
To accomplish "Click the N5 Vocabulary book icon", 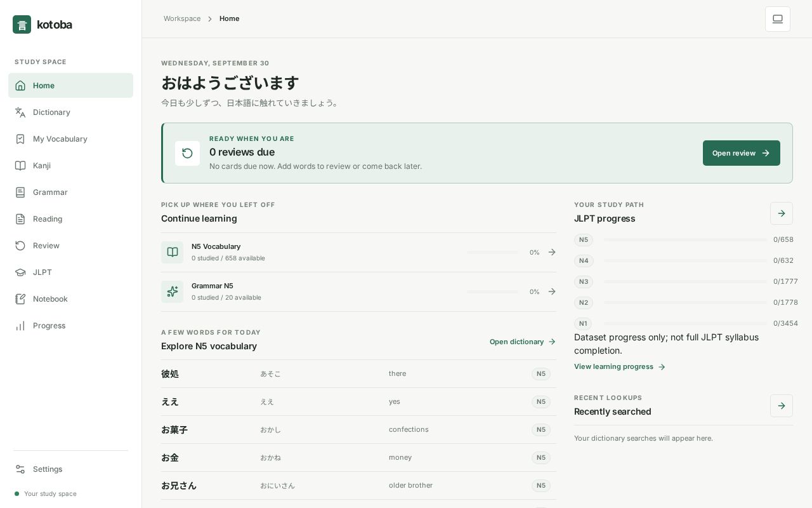I will [x=172, y=252].
